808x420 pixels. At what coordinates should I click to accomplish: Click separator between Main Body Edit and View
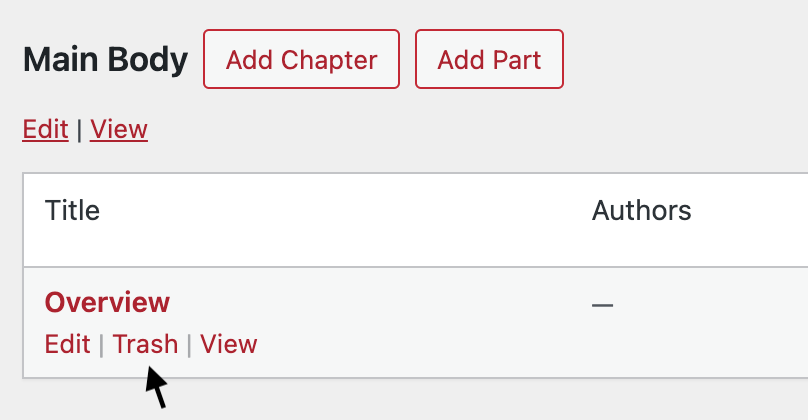pos(79,130)
